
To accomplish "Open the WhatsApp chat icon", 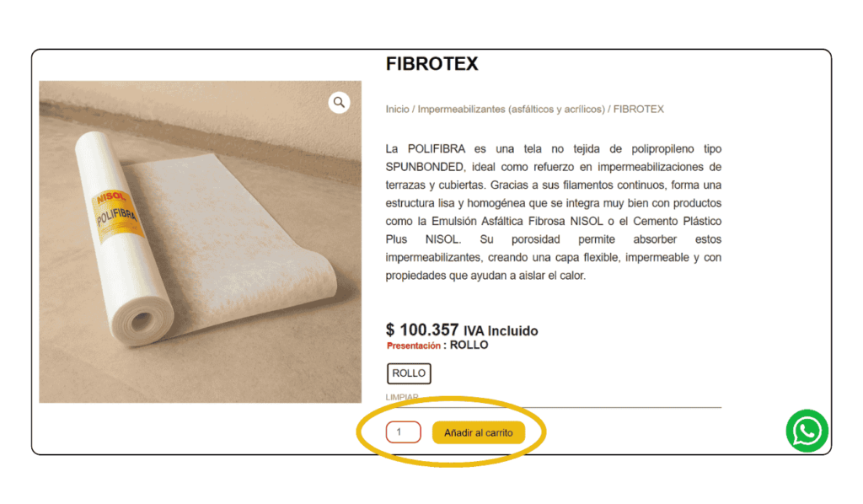I will point(807,431).
